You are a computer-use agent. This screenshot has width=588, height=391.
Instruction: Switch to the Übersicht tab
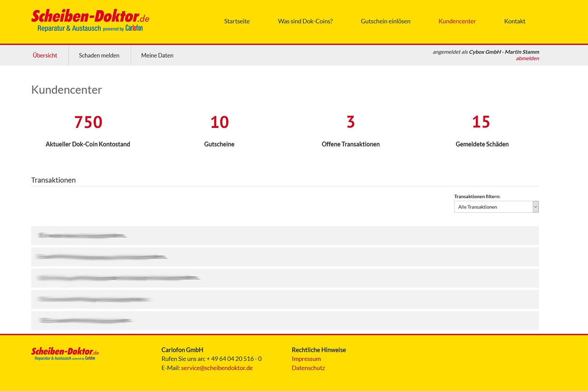tap(45, 56)
